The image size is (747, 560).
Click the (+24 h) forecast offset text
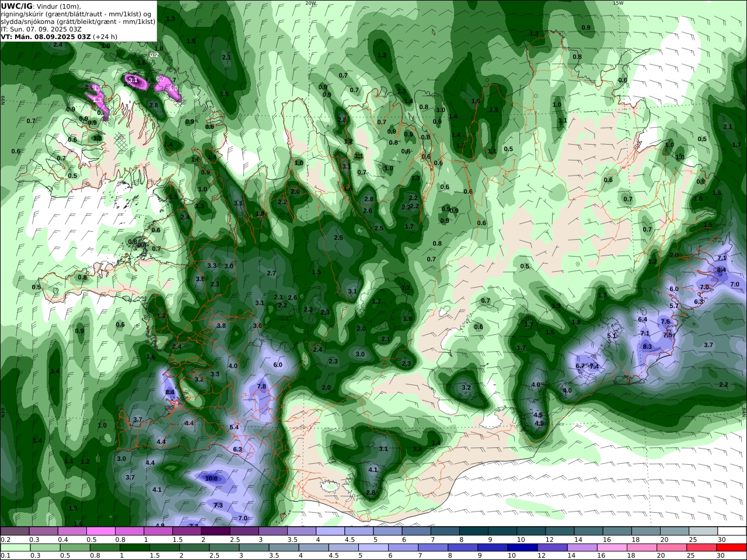[x=106, y=37]
